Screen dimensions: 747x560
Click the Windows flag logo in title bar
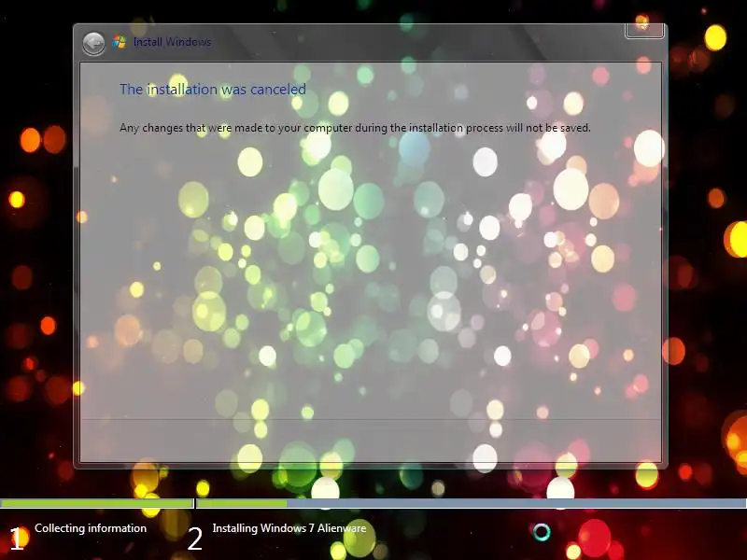pos(120,42)
